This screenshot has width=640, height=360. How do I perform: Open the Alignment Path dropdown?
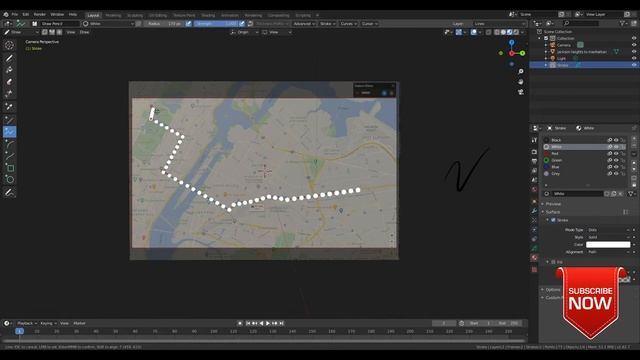(x=608, y=252)
